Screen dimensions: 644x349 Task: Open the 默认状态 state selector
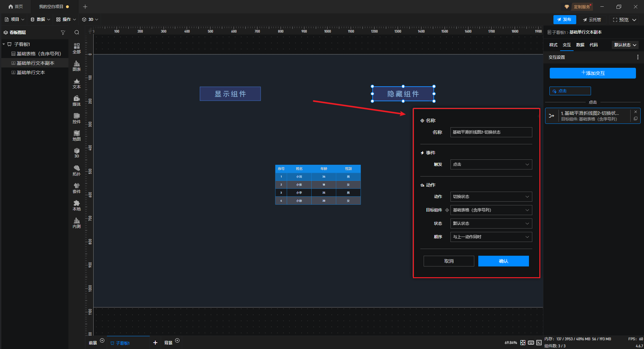[625, 45]
